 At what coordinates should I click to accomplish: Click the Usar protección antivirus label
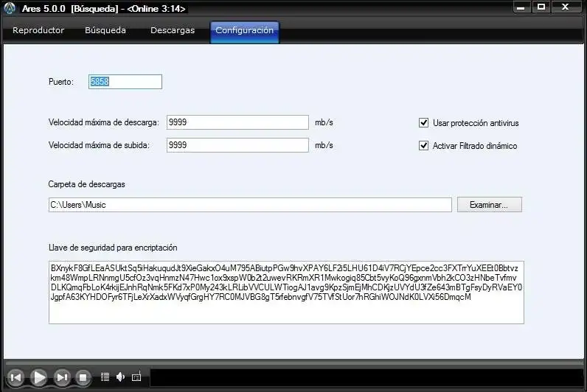[x=476, y=123]
